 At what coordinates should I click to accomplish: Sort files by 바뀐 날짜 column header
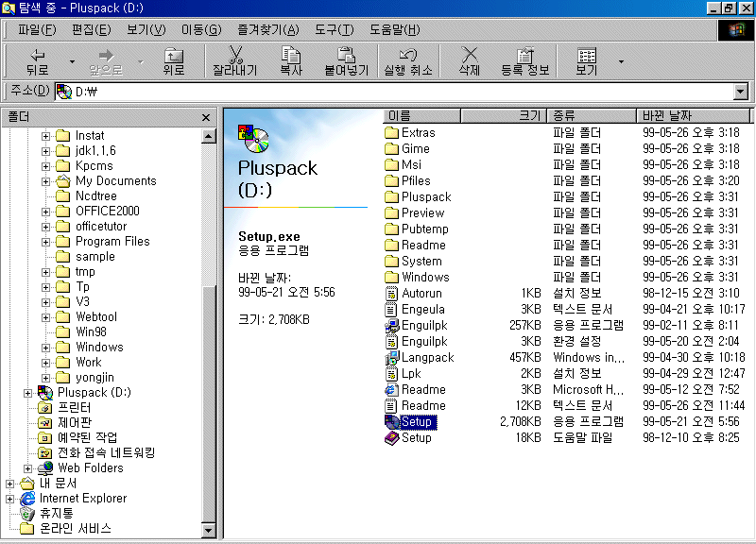tap(694, 115)
